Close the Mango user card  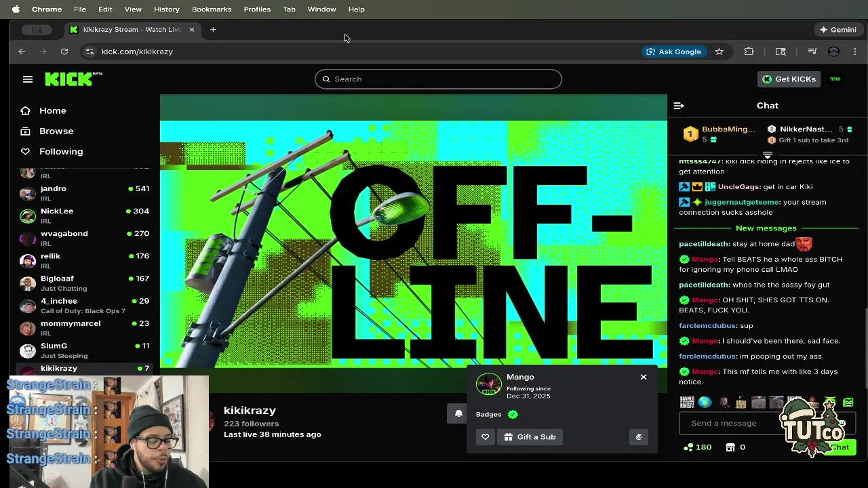[644, 377]
